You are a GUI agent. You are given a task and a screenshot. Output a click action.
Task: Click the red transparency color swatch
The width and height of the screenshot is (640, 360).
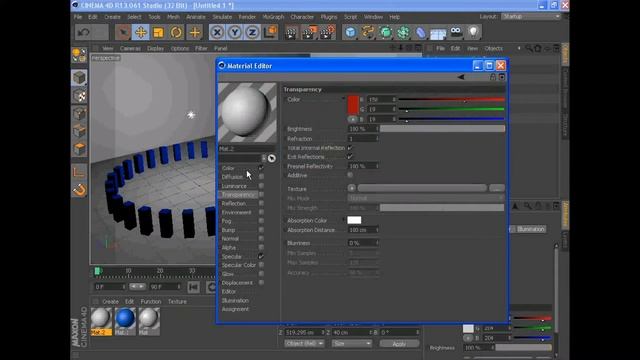tap(353, 105)
